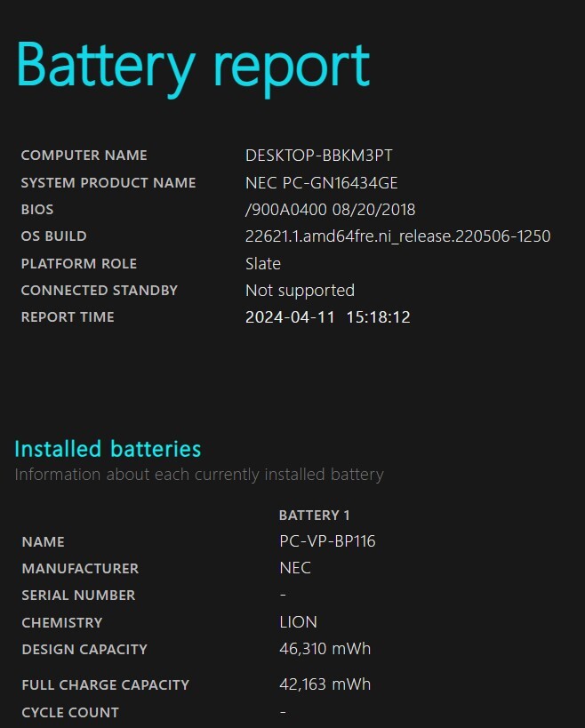The height and width of the screenshot is (728, 585).
Task: Click the battery manufacturer NEC value
Action: pyautogui.click(x=295, y=568)
